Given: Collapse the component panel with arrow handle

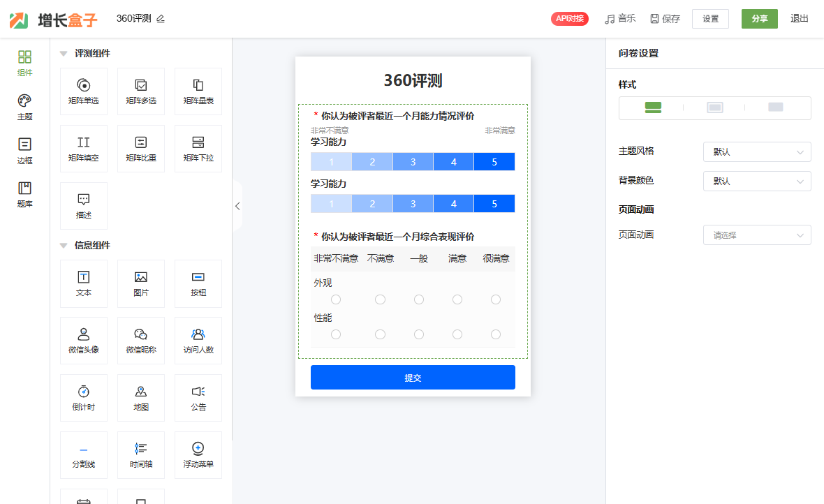Looking at the screenshot, I should pos(237,206).
